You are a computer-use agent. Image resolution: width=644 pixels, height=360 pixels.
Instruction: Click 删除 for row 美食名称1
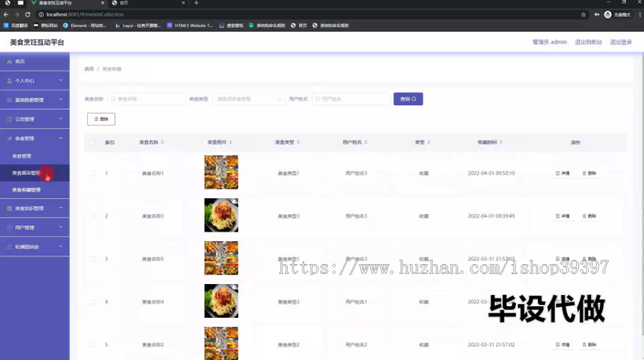(x=589, y=173)
